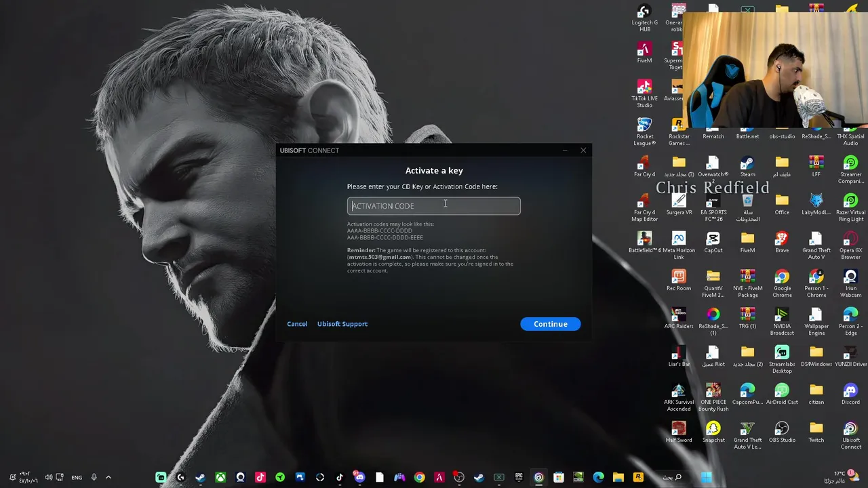
Task: Open YUNZII Driver desktop icon
Action: pos(850,357)
